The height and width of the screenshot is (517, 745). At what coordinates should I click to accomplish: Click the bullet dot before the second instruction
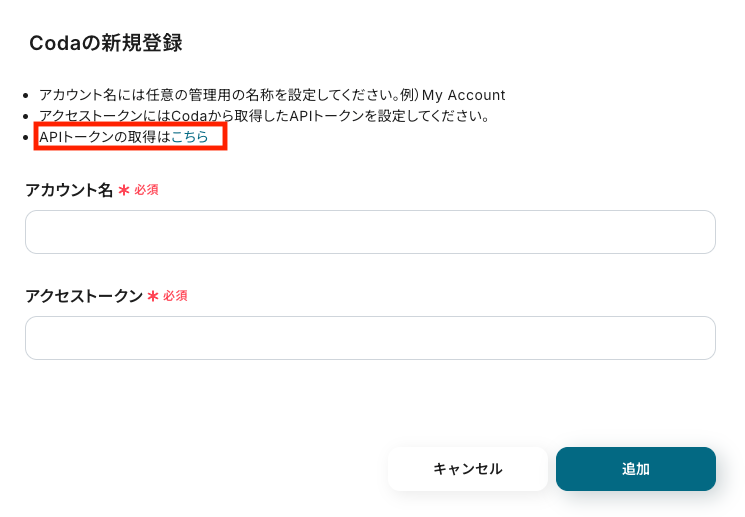click(x=27, y=117)
